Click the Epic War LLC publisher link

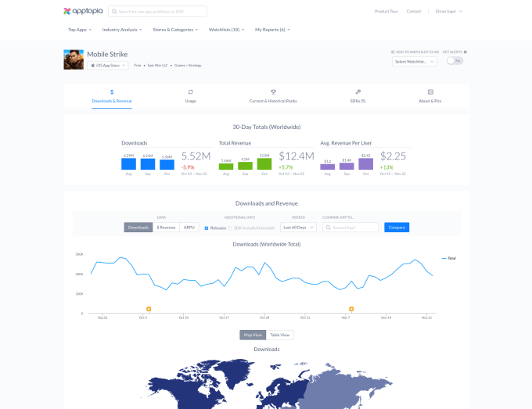click(157, 65)
